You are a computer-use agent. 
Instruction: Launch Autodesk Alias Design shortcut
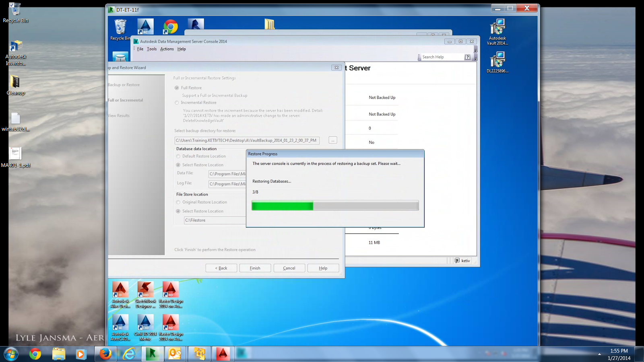click(120, 295)
